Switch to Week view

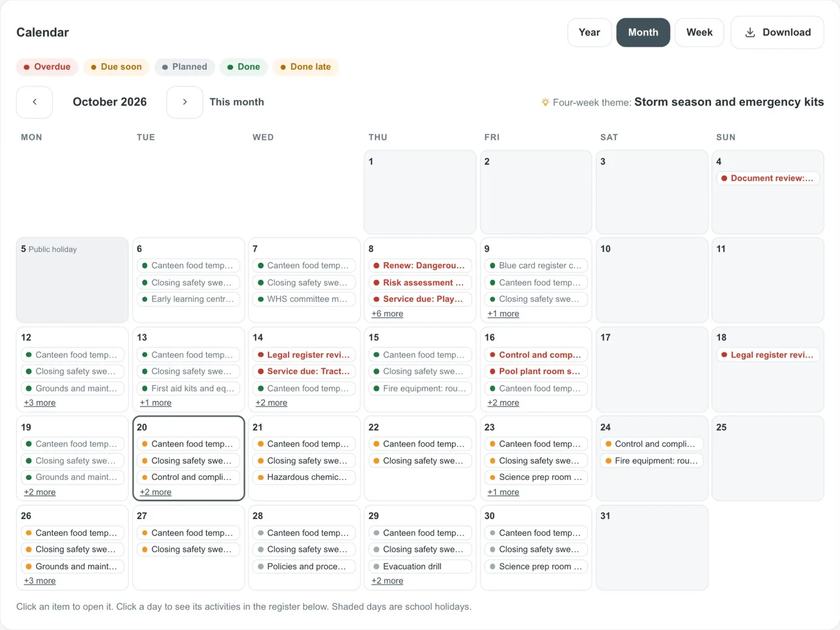[699, 32]
